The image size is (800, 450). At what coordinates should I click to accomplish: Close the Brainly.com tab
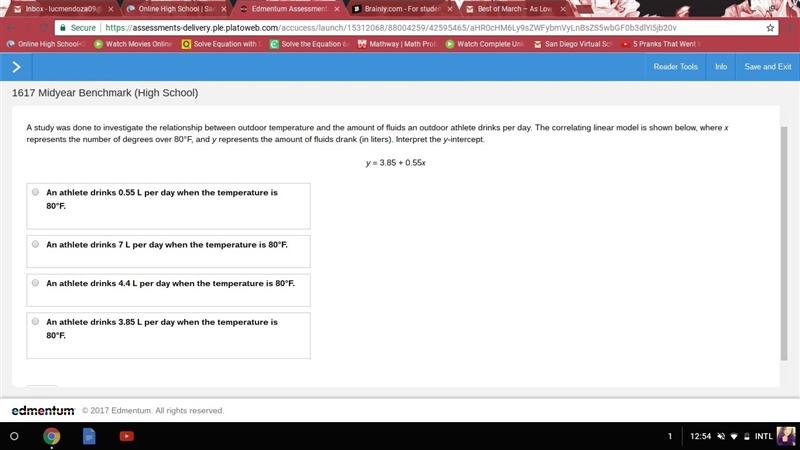[449, 9]
